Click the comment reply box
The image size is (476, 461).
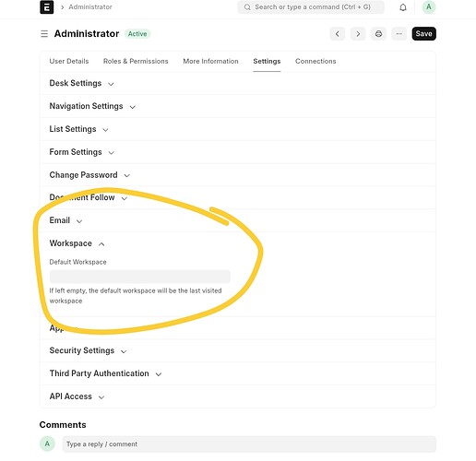click(x=249, y=444)
